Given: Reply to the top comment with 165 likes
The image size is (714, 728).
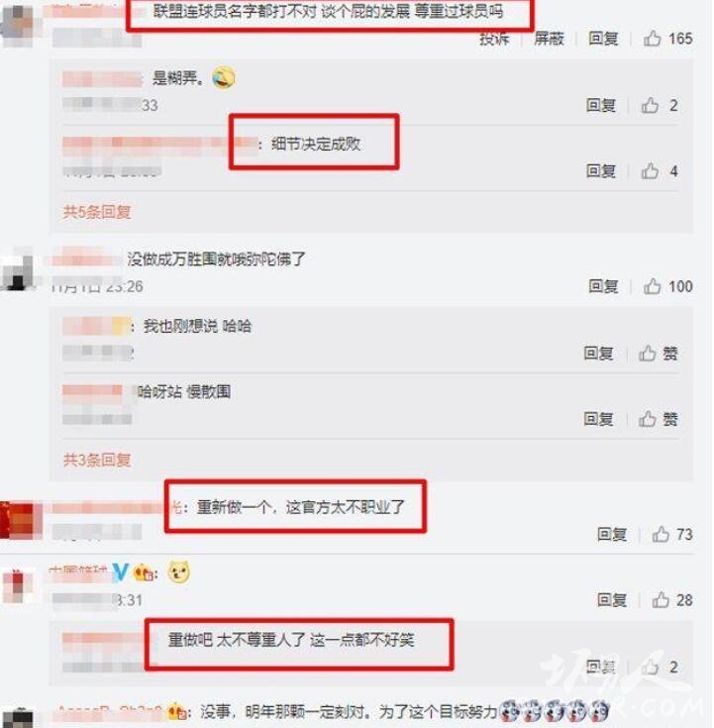Looking at the screenshot, I should click(603, 39).
